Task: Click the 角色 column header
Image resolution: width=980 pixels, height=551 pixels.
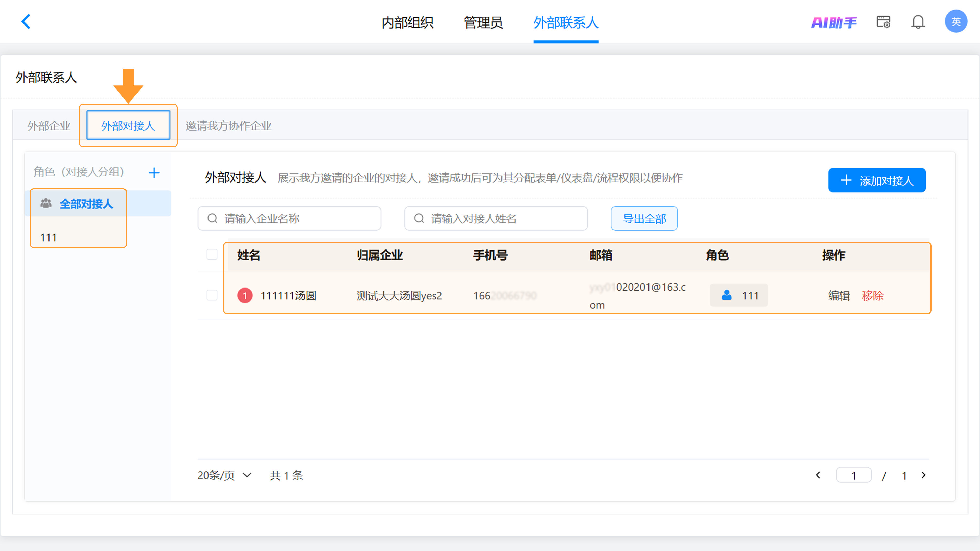Action: [717, 255]
